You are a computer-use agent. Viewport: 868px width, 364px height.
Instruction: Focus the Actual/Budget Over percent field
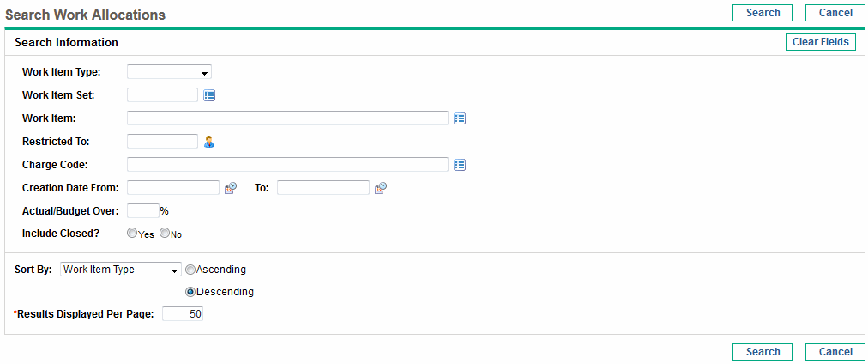click(x=143, y=211)
